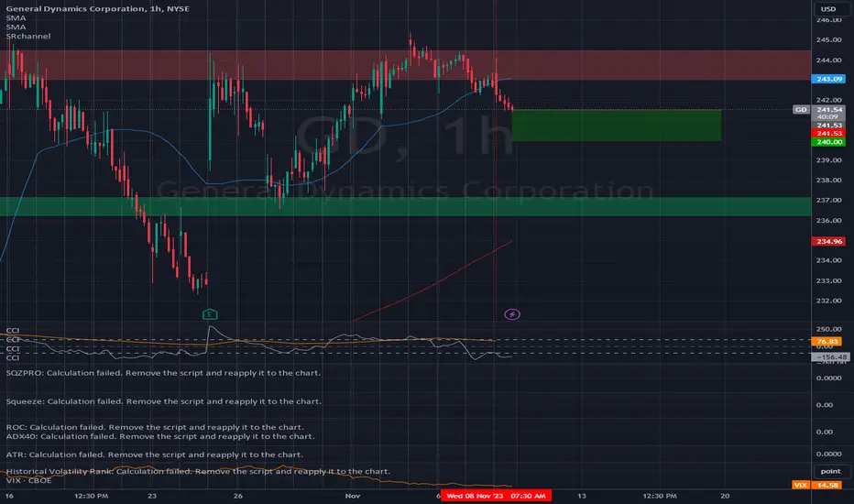
Task: Select the Historical Volatility Rank error message
Action: [x=198, y=471]
